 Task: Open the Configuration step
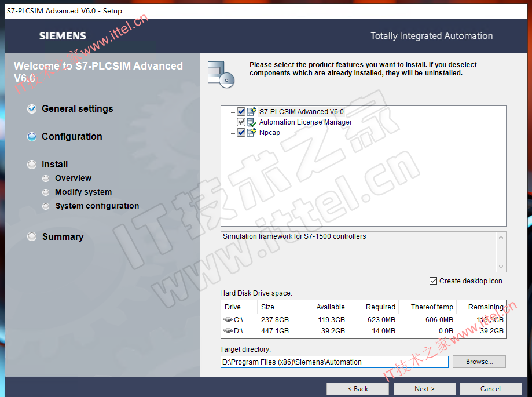(72, 137)
